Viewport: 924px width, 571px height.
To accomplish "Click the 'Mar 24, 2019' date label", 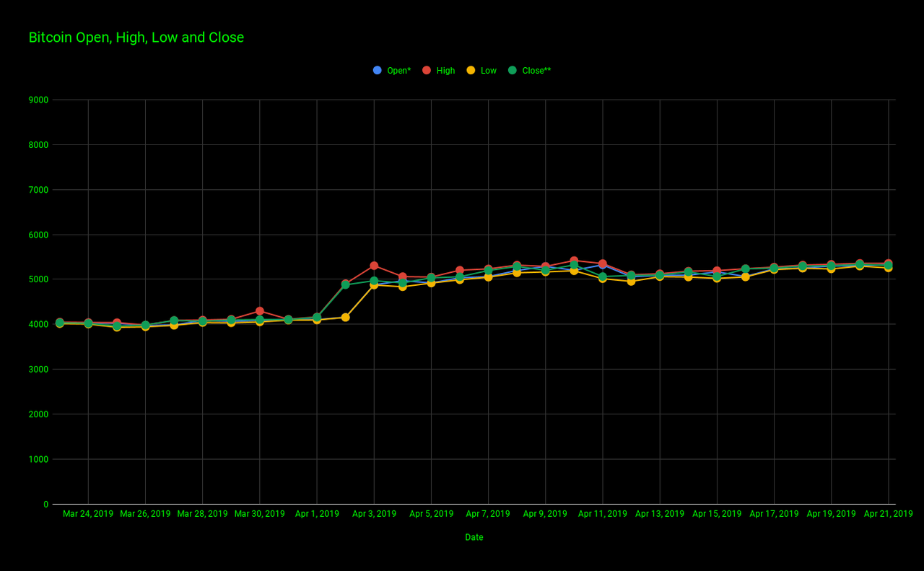I will [x=88, y=514].
